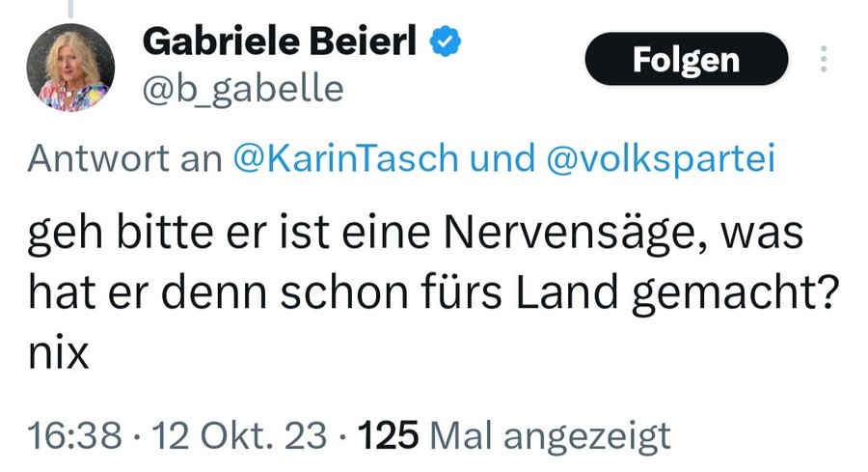Viewport: 868px width, 472px height.
Task: Visit the @volkspartei mentioned profile
Action: (x=661, y=159)
